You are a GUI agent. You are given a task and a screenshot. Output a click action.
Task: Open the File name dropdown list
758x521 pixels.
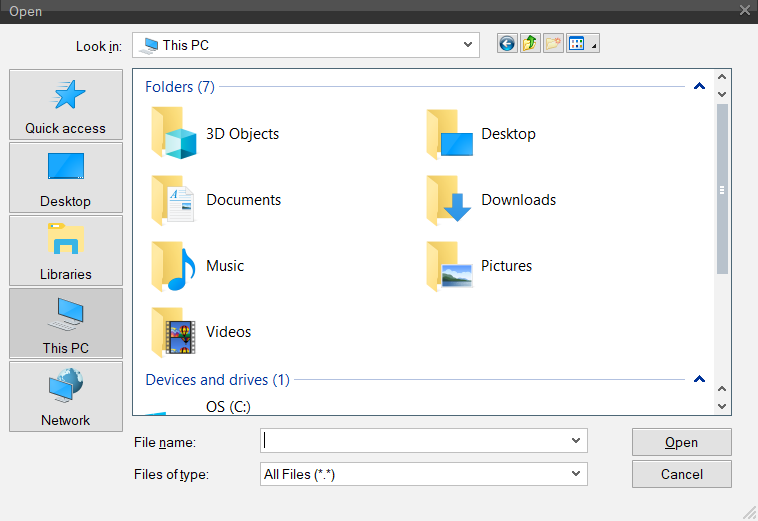click(576, 441)
